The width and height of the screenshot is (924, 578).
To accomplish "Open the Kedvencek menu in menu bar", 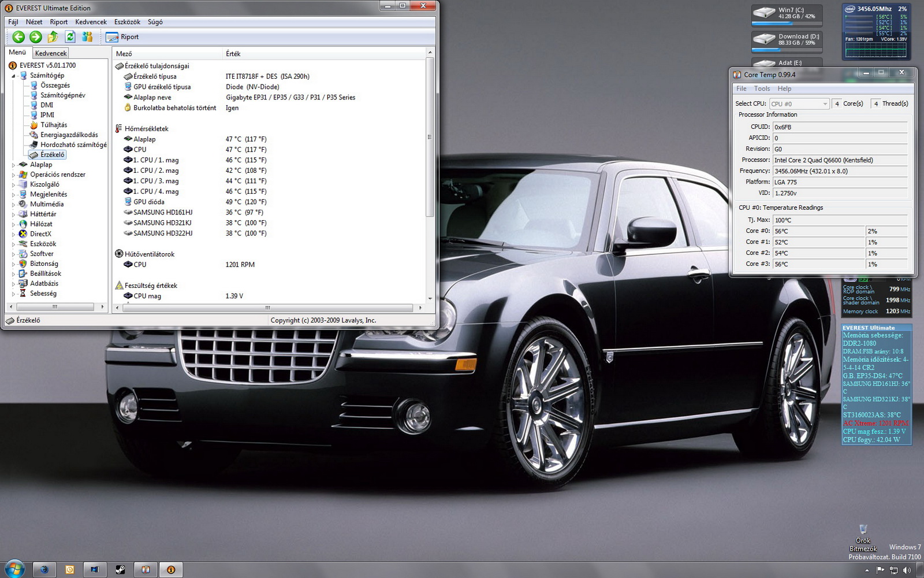I will click(91, 22).
